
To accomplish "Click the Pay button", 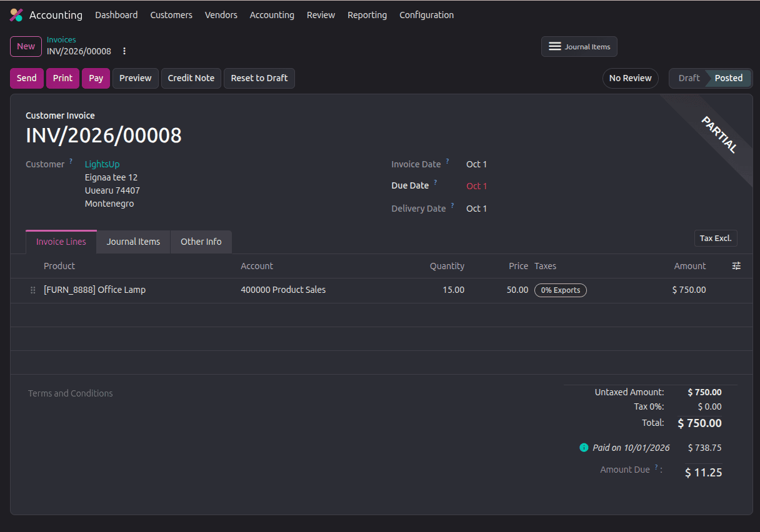I will (x=96, y=78).
